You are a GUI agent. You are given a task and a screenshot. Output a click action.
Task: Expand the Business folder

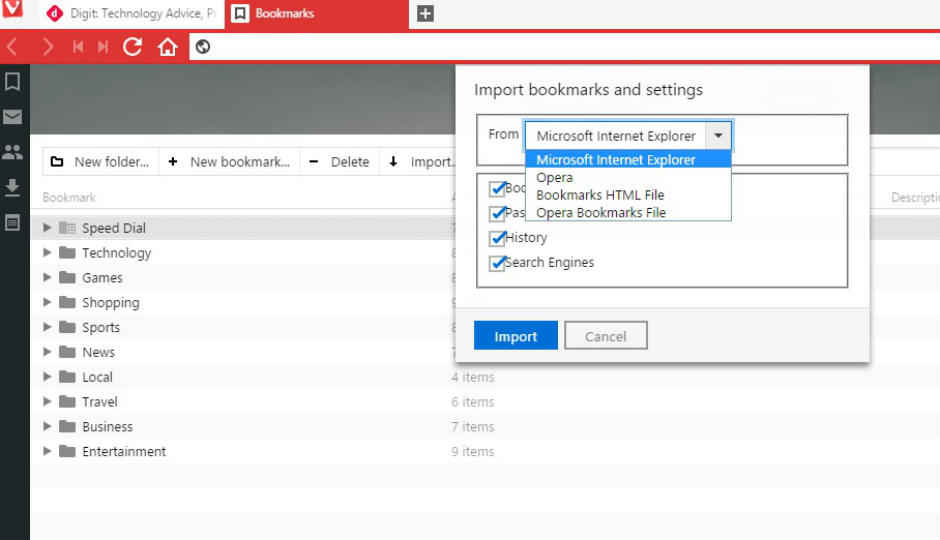(x=47, y=427)
